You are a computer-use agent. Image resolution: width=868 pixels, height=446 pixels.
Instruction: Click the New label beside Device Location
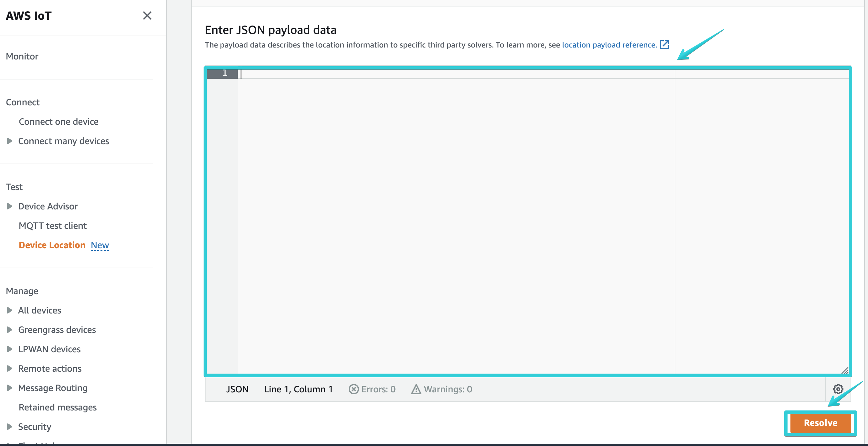click(x=100, y=245)
